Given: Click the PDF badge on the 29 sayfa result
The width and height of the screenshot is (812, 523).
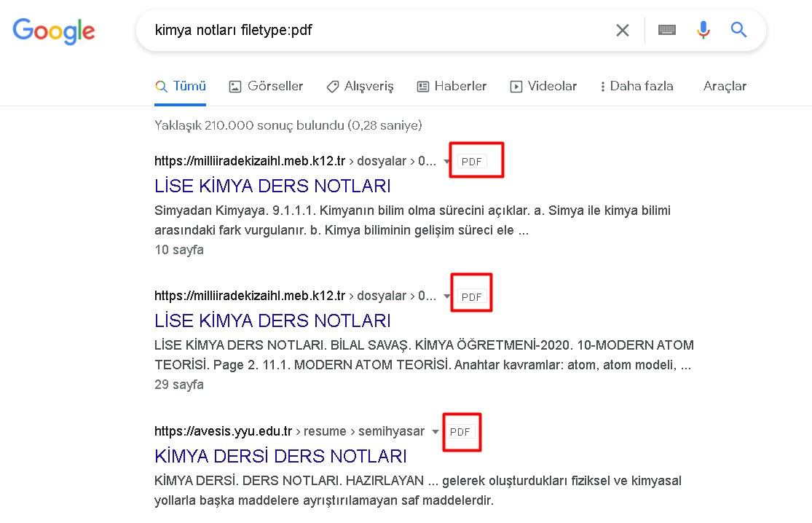Looking at the screenshot, I should [472, 296].
